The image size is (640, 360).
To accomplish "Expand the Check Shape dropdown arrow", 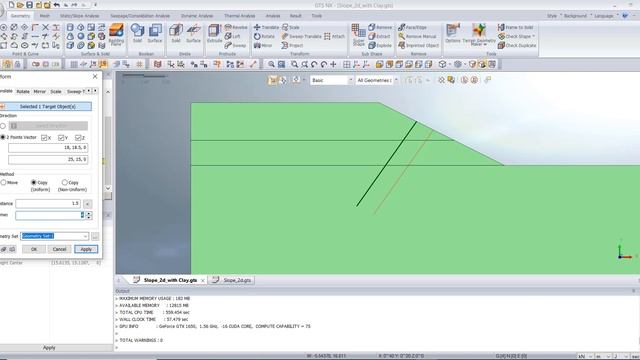I will [x=533, y=36].
